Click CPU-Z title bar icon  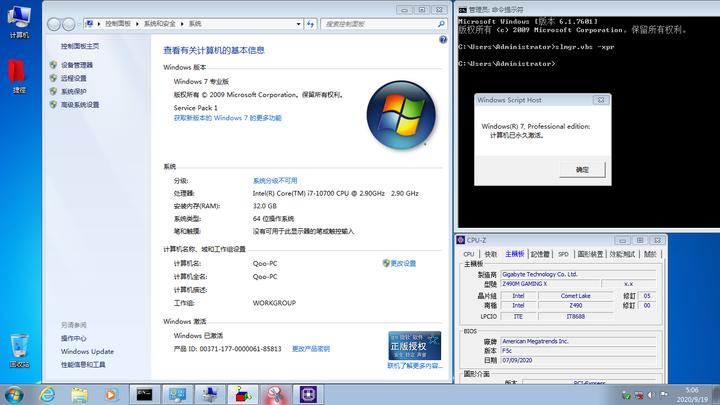(x=461, y=240)
